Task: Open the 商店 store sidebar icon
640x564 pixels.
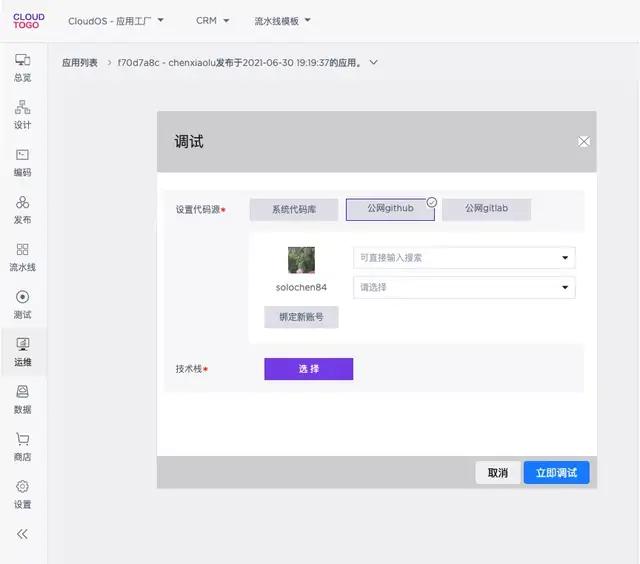Action: tap(22, 446)
